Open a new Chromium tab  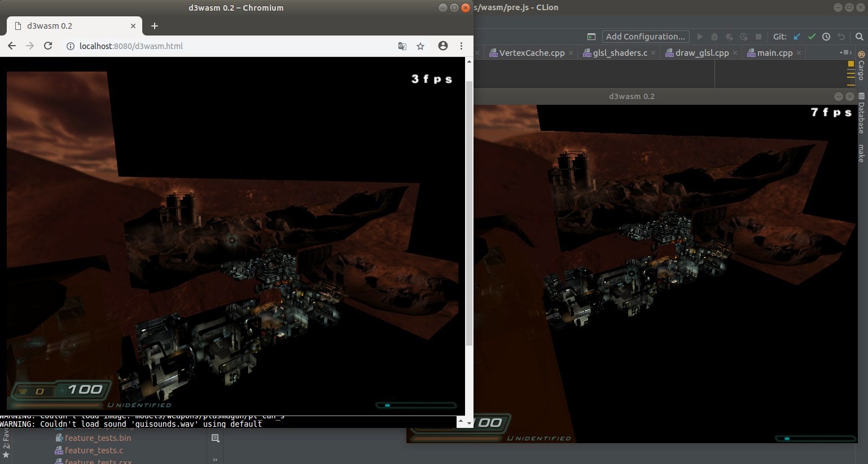[x=155, y=26]
